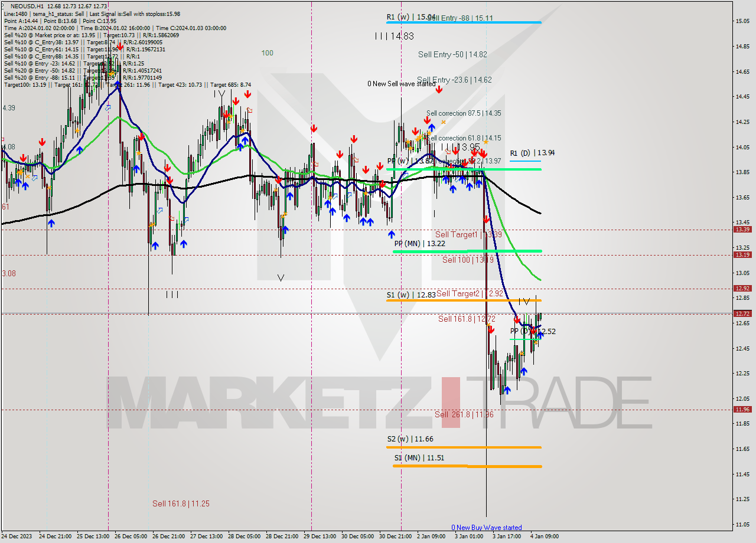Viewport: 756px width, 543px height.
Task: Click the 'Sell 100 | 13.19' label
Action: tap(468, 259)
